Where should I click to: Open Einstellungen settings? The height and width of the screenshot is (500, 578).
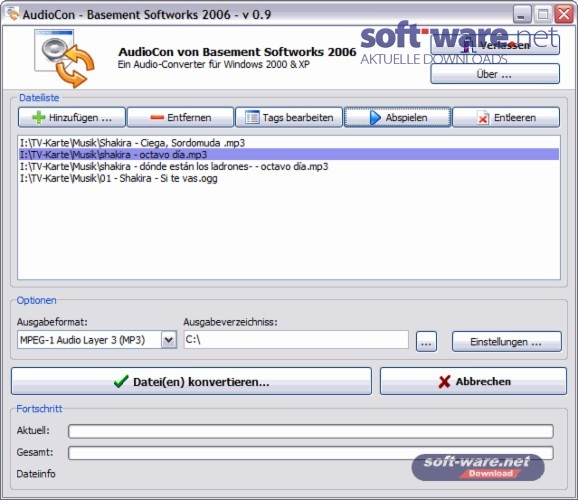point(507,341)
